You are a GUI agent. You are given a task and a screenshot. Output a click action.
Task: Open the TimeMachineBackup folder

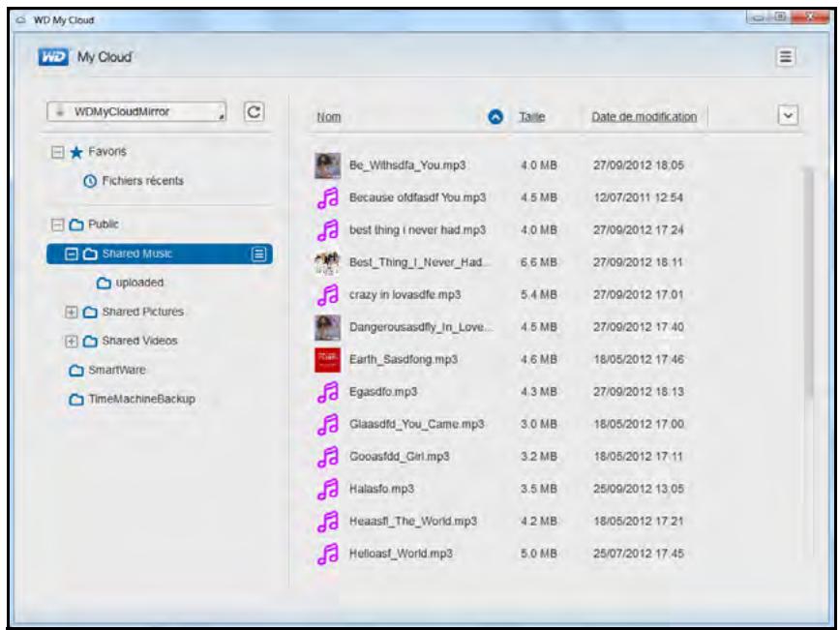point(141,399)
